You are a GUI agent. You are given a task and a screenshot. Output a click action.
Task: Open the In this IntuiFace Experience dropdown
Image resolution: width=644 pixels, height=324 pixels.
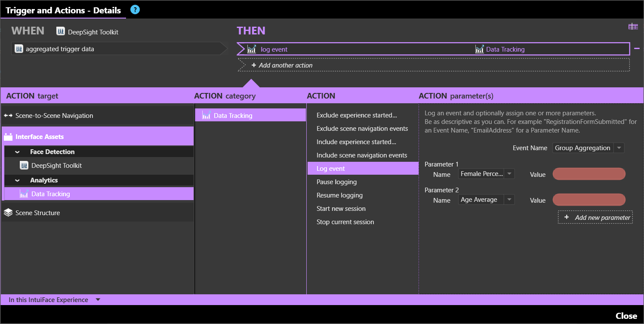[x=98, y=299]
